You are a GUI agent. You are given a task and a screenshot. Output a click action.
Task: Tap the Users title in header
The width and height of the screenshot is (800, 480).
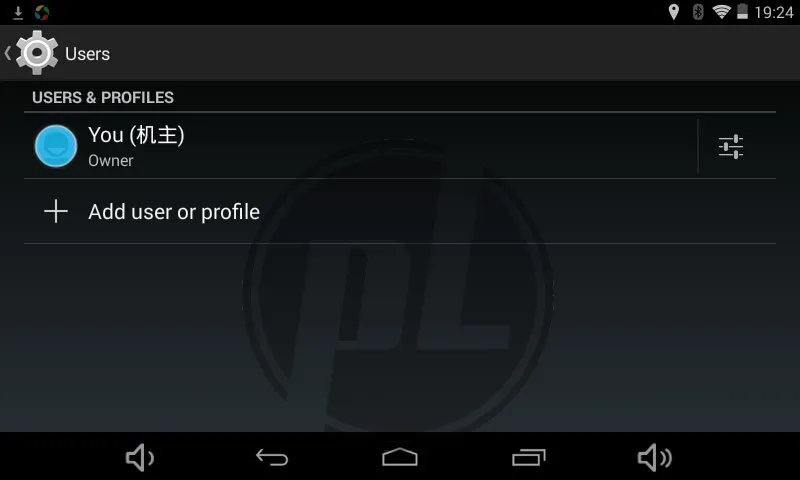[x=87, y=54]
